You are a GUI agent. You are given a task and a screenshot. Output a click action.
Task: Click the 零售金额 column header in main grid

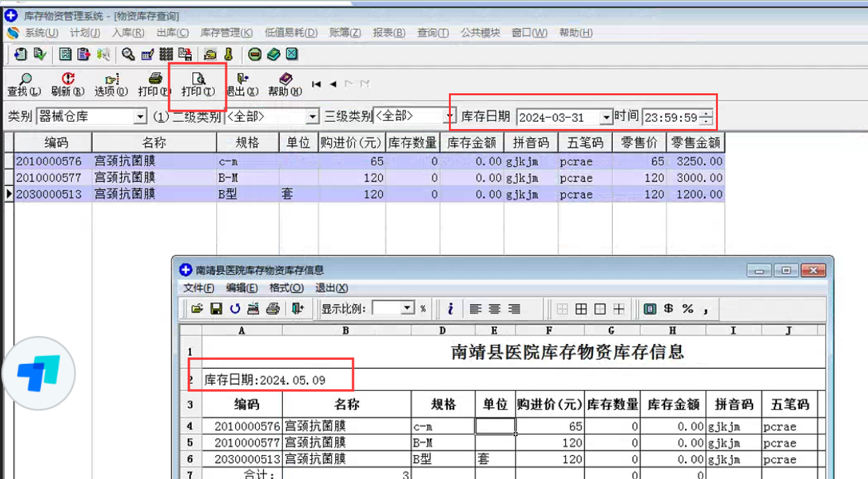(x=695, y=142)
